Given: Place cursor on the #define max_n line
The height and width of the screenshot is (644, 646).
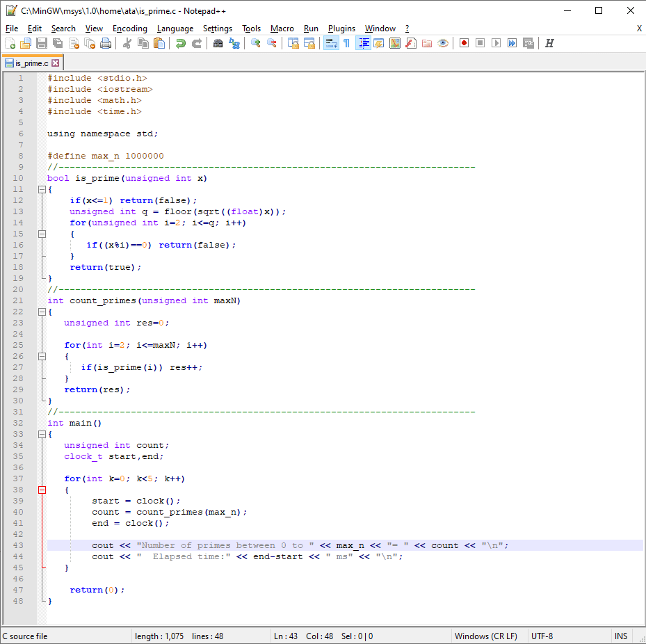Looking at the screenshot, I should [x=106, y=156].
